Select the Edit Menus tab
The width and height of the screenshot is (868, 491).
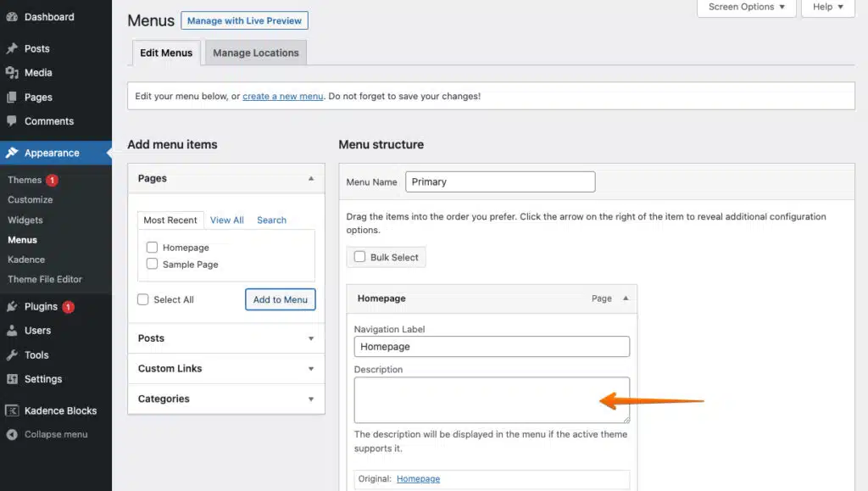pos(166,52)
